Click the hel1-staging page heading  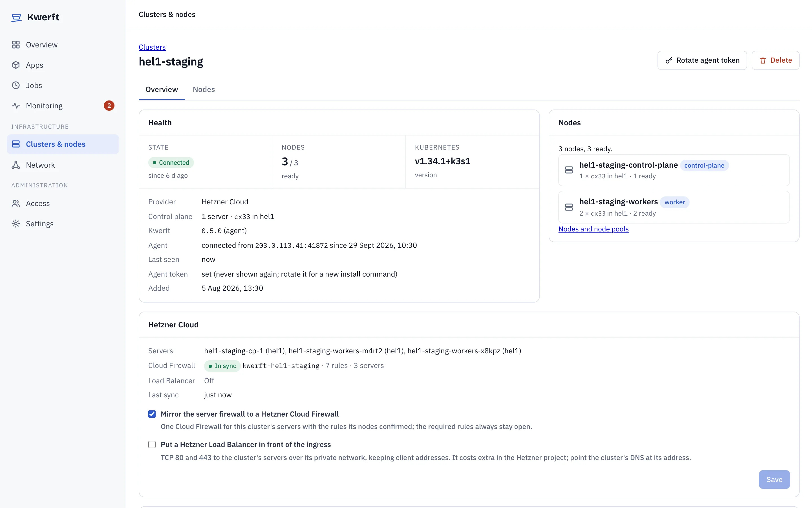tap(171, 62)
